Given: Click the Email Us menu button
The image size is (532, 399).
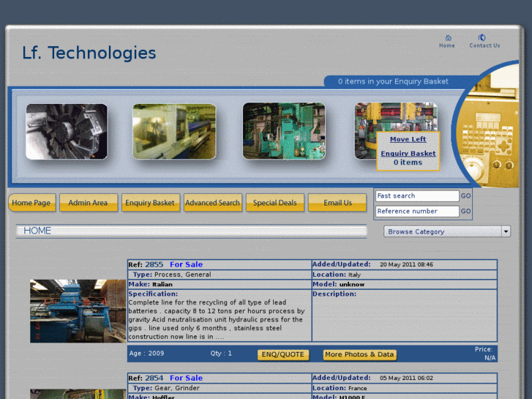Looking at the screenshot, I should point(337,203).
